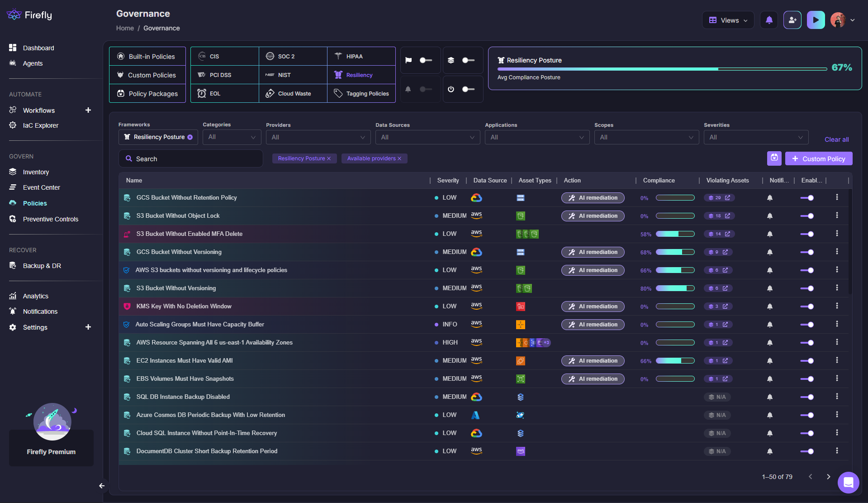Click the Resiliency Posture 67% progress bar

(x=662, y=69)
